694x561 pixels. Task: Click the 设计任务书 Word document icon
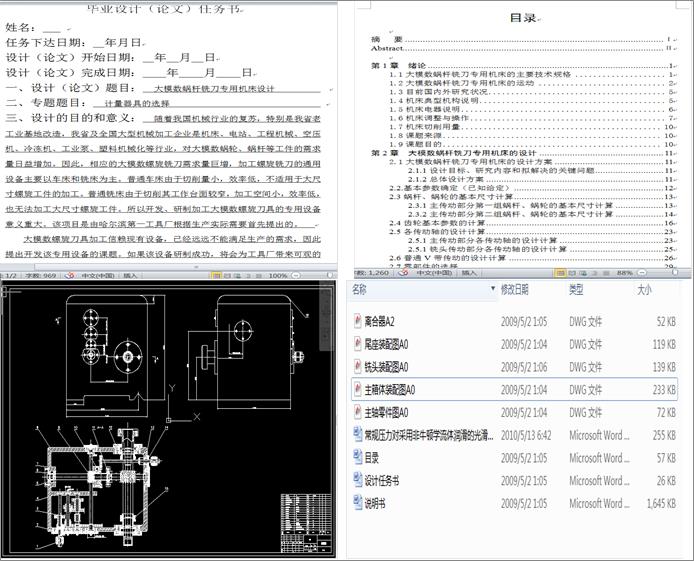pos(358,480)
